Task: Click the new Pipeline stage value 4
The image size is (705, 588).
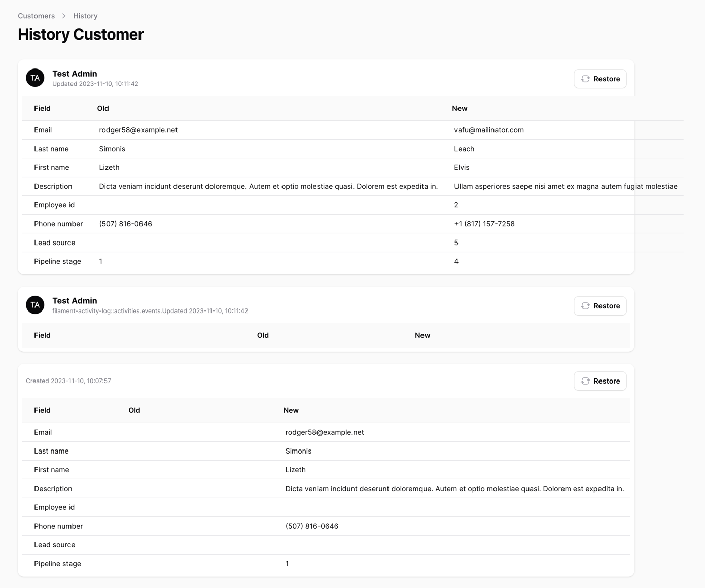Action: 456,261
